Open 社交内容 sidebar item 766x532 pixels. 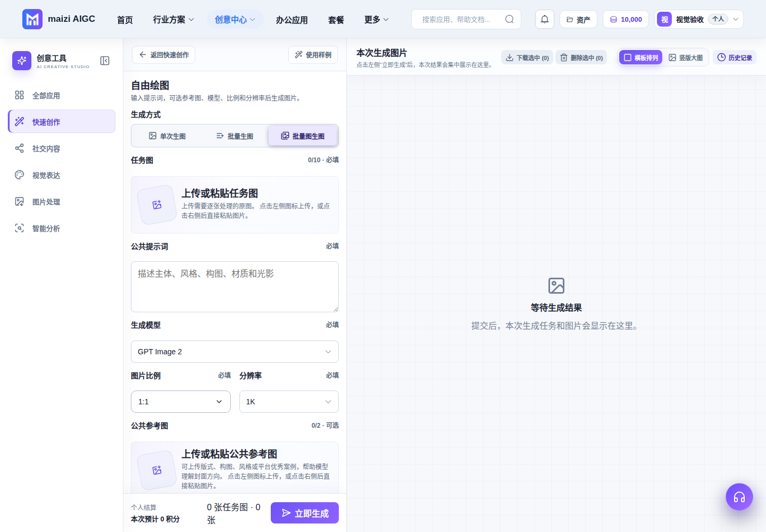click(62, 148)
